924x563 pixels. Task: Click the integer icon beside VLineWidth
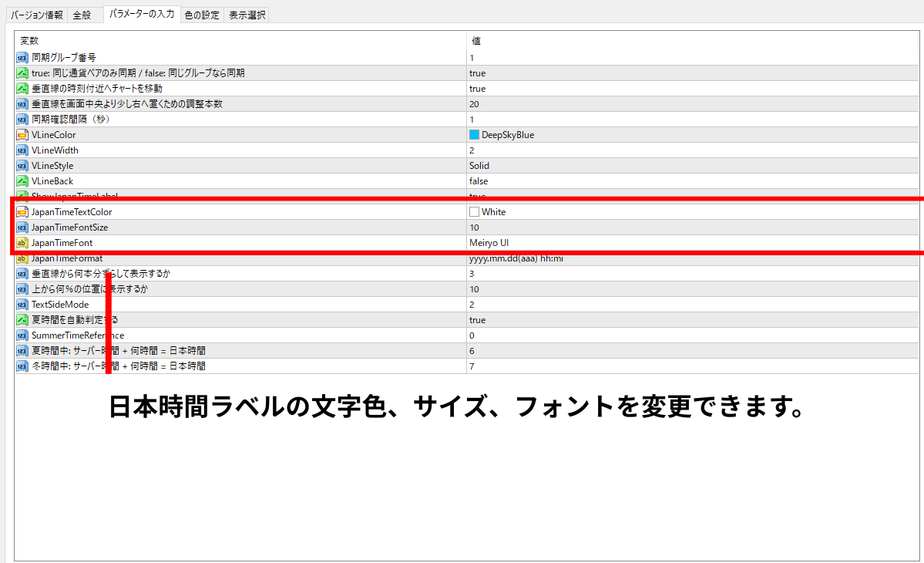(22, 150)
